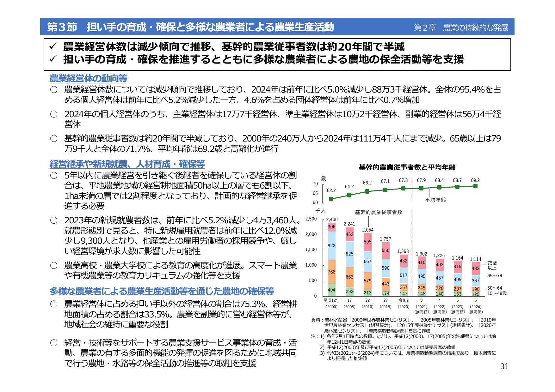The height and width of the screenshot is (392, 555).
Task: Click the x-axis label "平成12年"
Action: (331, 300)
